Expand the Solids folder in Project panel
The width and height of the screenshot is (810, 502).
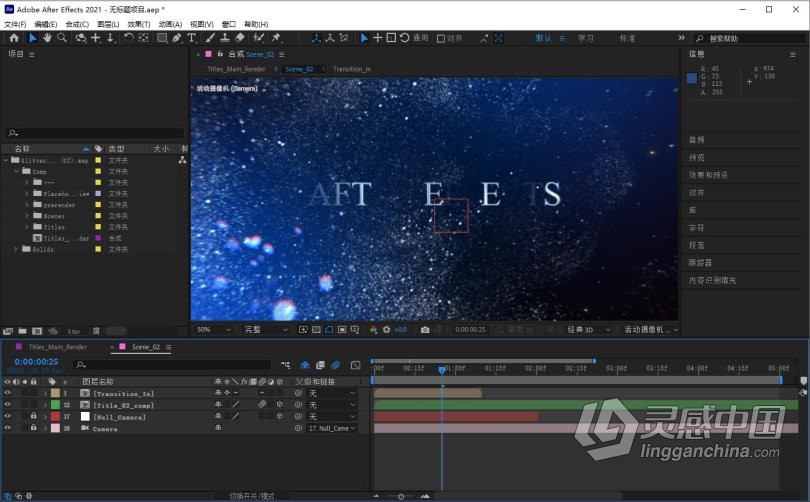click(15, 249)
